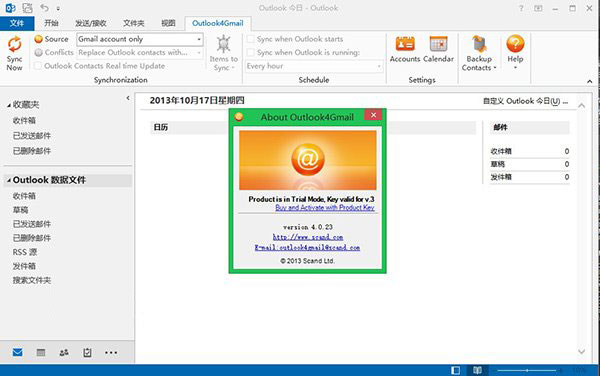
Task: Open the Every hour schedule dropdown
Action: pyautogui.click(x=314, y=66)
